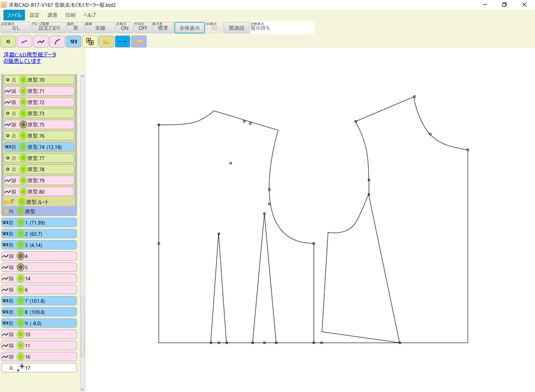This screenshot has width=535, height=392.
Task: Click the 全体表示 view button
Action: tap(189, 27)
